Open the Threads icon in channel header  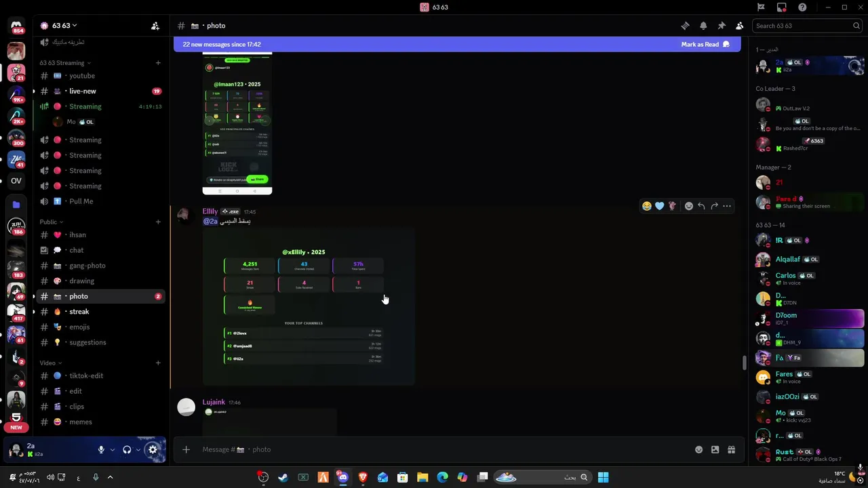click(685, 26)
